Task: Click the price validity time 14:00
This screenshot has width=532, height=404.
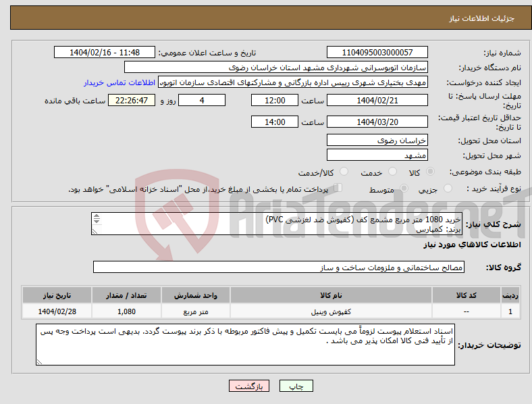Action: pyautogui.click(x=275, y=122)
